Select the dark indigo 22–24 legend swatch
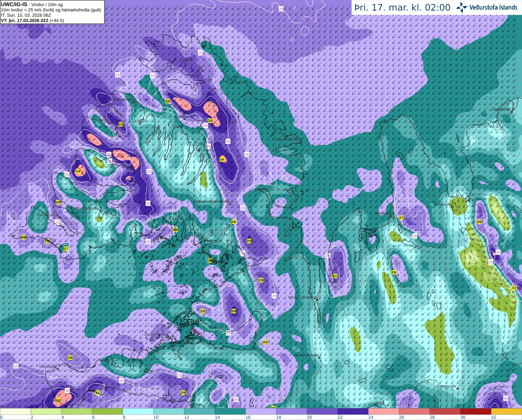Screen dimensions: 522x420 353,411
